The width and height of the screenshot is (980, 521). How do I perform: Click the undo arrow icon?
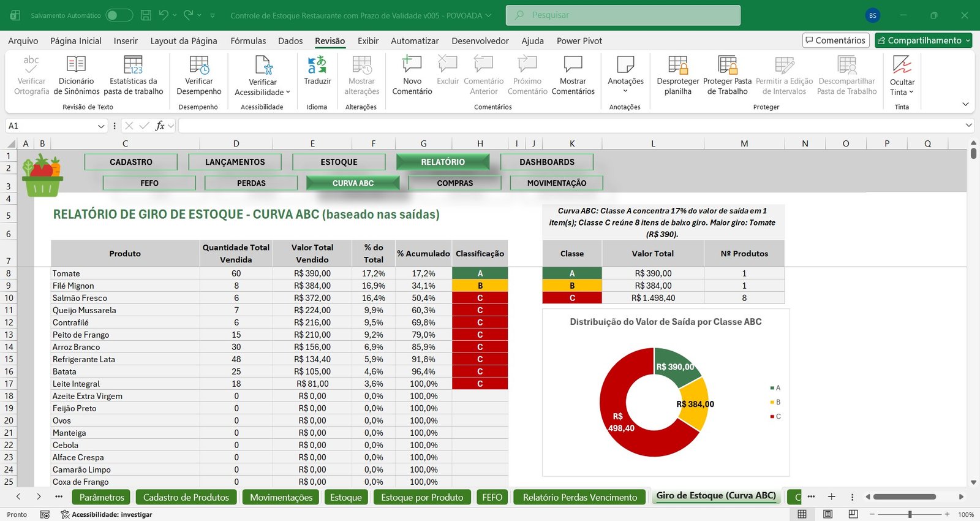163,15
